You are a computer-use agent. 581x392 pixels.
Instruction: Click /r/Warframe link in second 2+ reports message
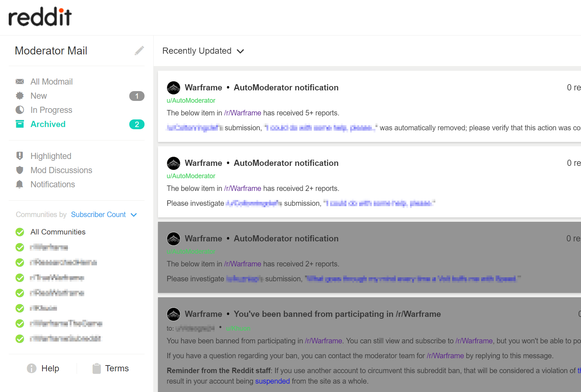click(x=243, y=188)
